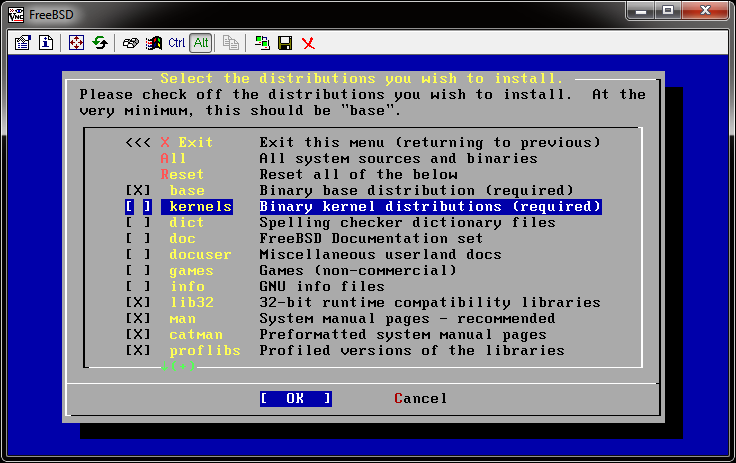The width and height of the screenshot is (736, 463).
Task: Click the VNC icon in the title bar
Action: tap(16, 15)
